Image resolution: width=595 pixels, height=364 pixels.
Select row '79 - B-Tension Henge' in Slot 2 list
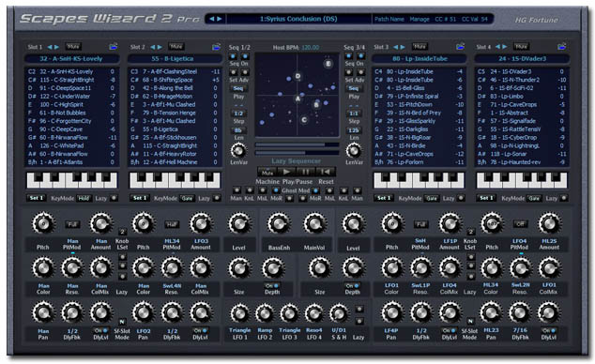click(x=175, y=113)
